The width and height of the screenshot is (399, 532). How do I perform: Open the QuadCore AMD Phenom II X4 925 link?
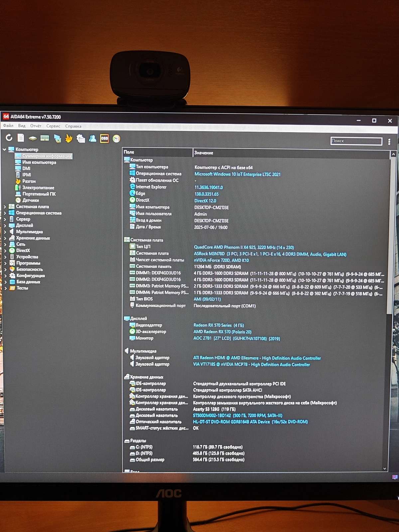(x=244, y=247)
